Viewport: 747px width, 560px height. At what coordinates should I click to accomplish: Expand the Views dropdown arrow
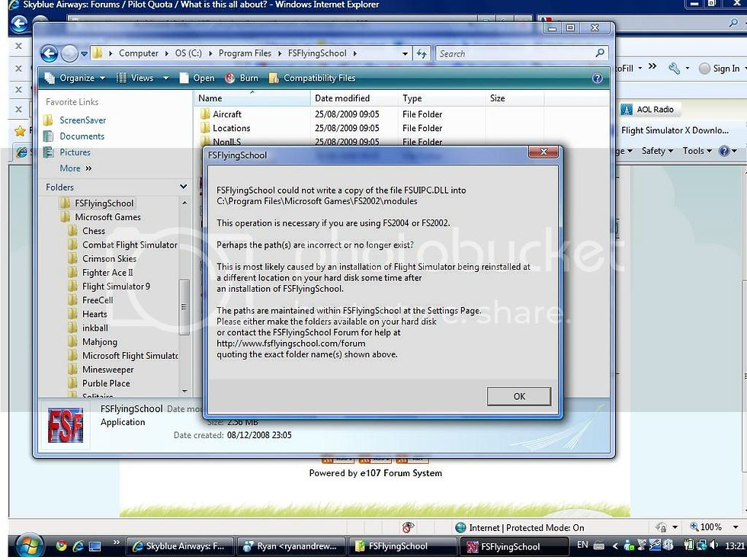point(166,78)
